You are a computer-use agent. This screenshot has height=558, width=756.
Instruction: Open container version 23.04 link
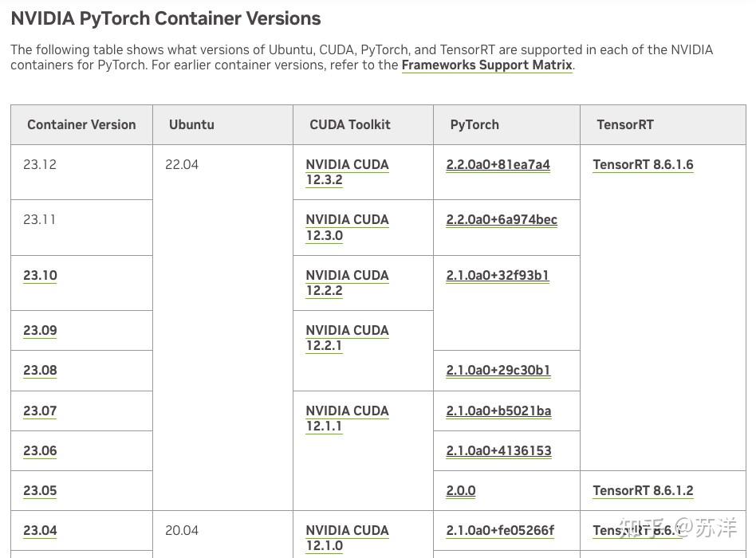coord(40,531)
